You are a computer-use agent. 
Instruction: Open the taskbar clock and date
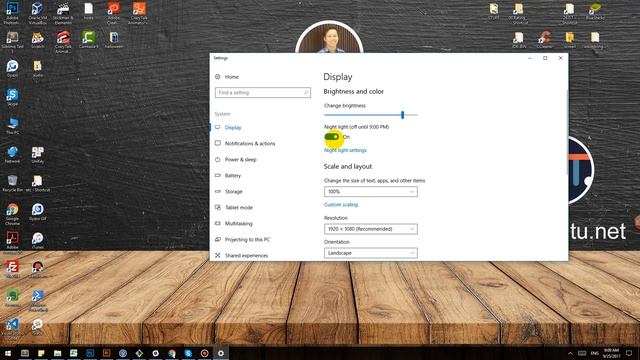pyautogui.click(x=611, y=353)
